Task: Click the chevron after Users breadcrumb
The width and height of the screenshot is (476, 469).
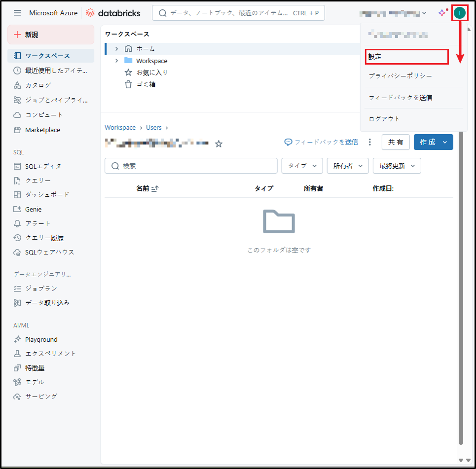Action: pyautogui.click(x=167, y=128)
